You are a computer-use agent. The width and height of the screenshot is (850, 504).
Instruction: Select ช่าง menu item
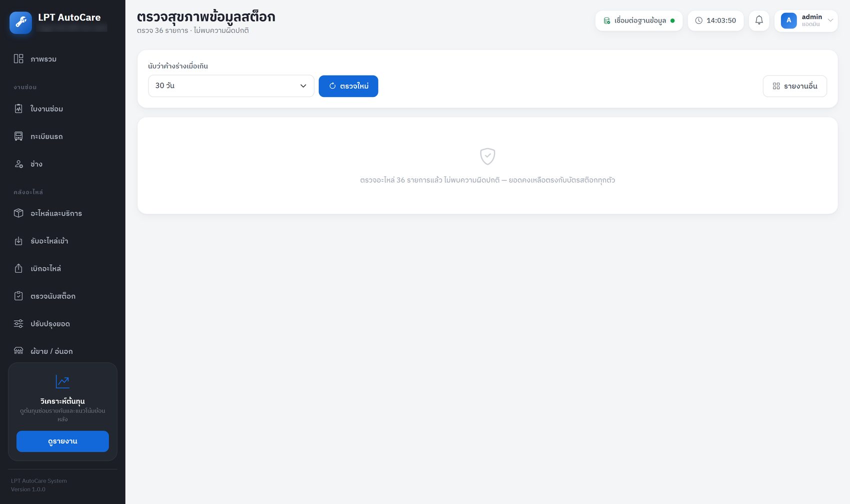click(62, 164)
